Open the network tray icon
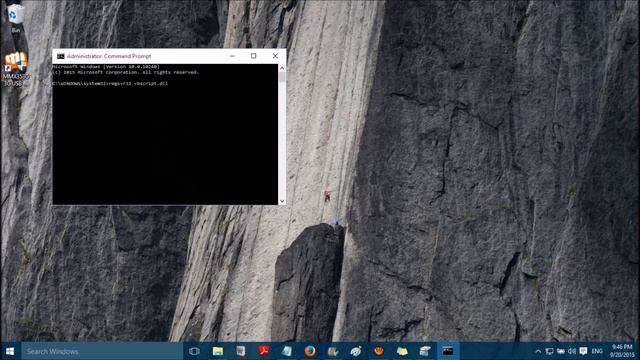640x360 pixels. pyautogui.click(x=549, y=351)
